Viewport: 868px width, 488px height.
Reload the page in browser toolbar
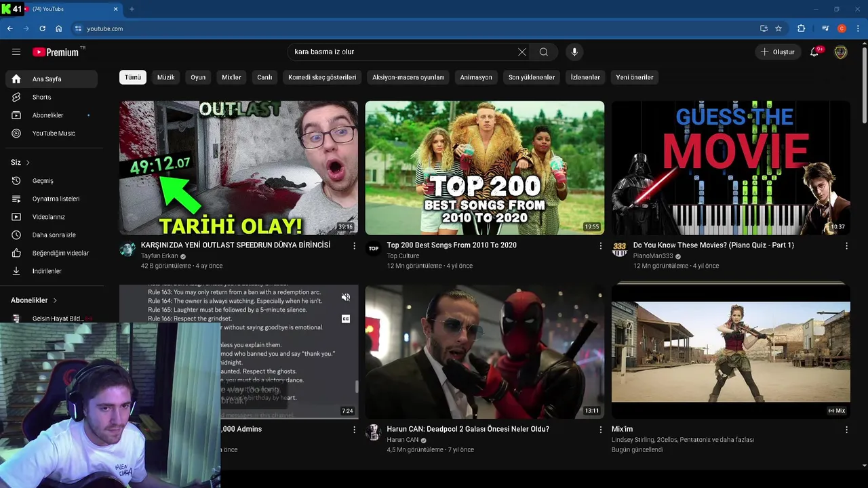click(x=42, y=28)
